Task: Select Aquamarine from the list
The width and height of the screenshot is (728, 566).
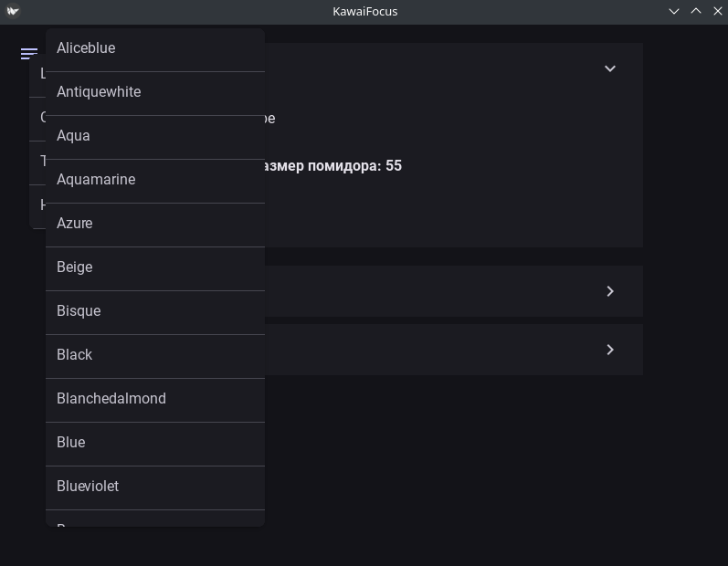Action: point(96,180)
